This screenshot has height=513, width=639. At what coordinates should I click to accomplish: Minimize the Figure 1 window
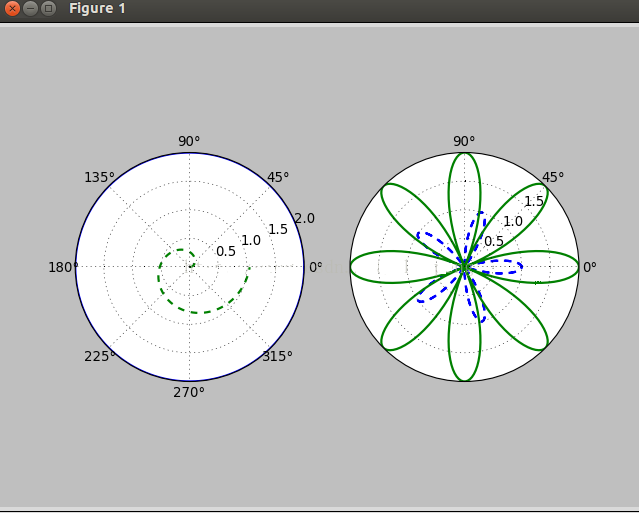point(30,9)
